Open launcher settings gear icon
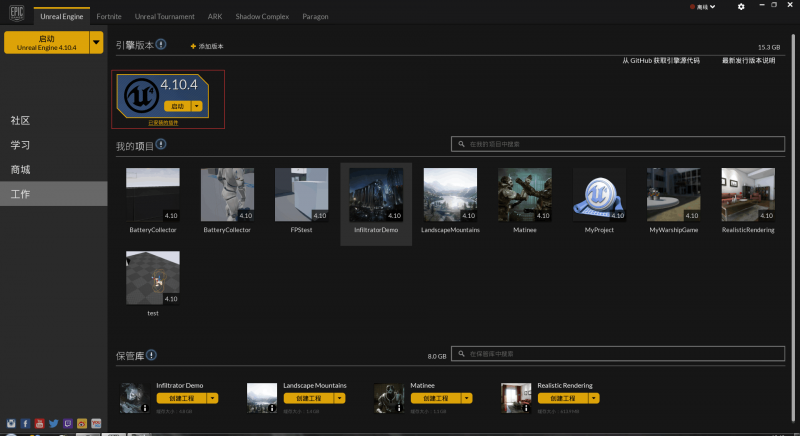Viewport: 800px width, 436px height. [741, 7]
